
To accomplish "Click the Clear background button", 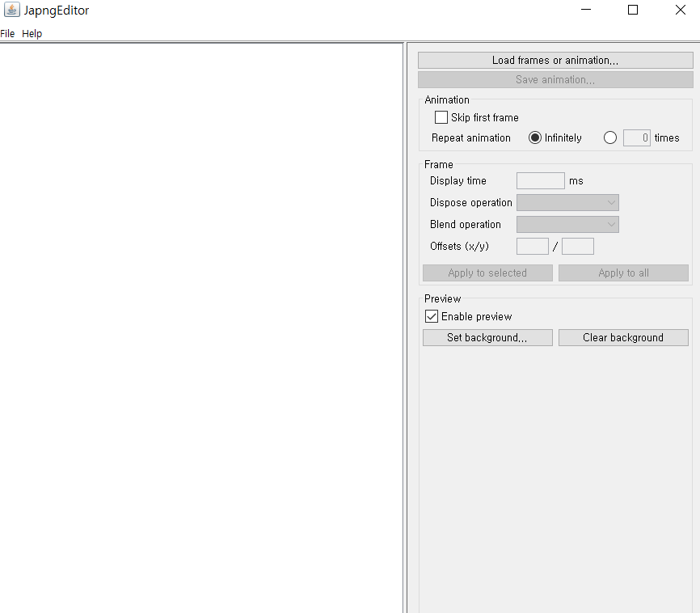I will coord(623,338).
